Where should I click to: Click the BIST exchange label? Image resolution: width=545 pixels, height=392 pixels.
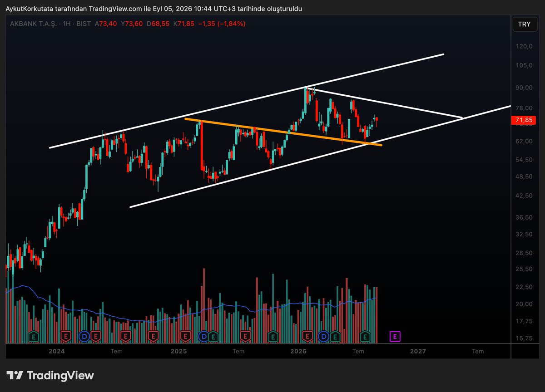pyautogui.click(x=84, y=24)
